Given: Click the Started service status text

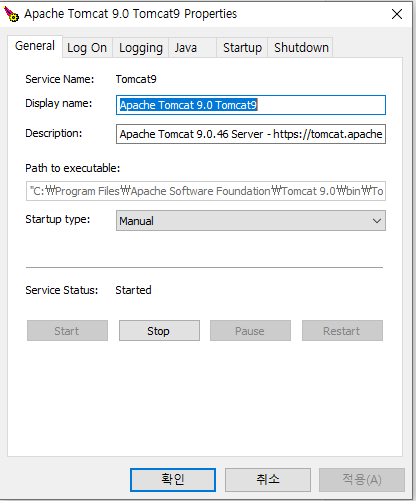Looking at the screenshot, I should tap(133, 290).
